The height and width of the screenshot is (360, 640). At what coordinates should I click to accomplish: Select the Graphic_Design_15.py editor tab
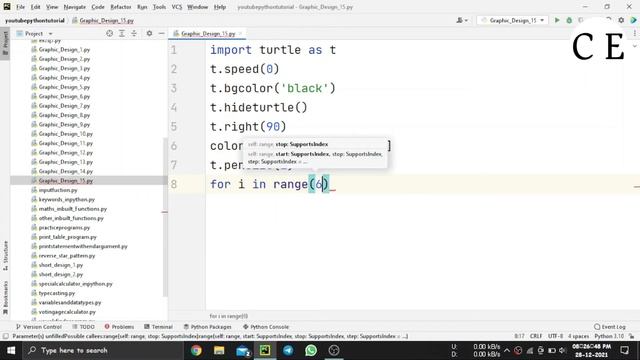point(208,33)
